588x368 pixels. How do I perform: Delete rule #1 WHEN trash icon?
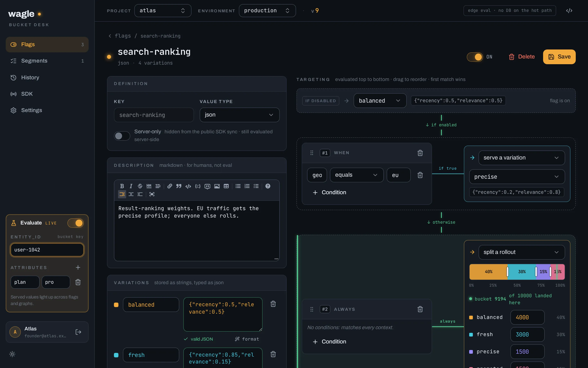point(420,153)
